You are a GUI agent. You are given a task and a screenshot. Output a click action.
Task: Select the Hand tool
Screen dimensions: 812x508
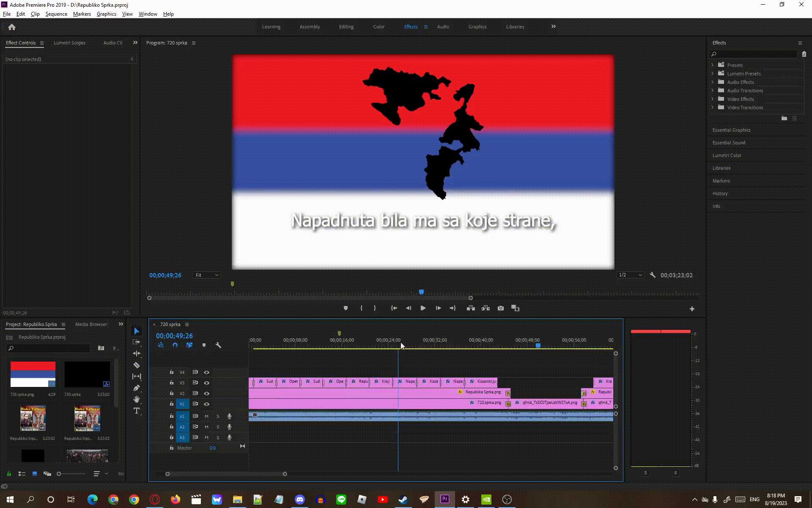(136, 399)
